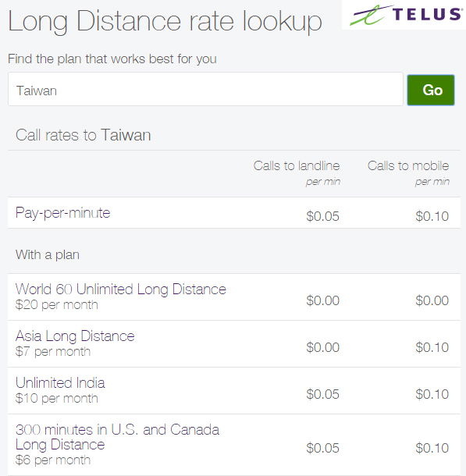Click Pay-per-minute mobile rate $0.10

[x=432, y=216]
